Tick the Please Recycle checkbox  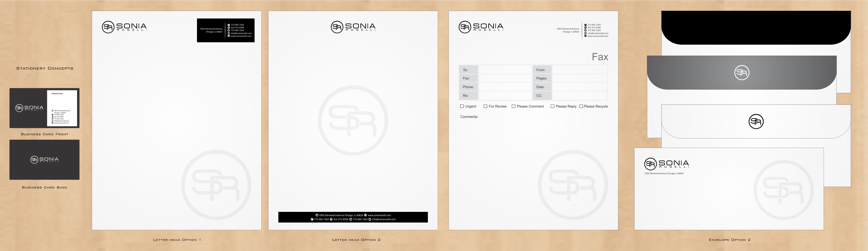coord(581,106)
